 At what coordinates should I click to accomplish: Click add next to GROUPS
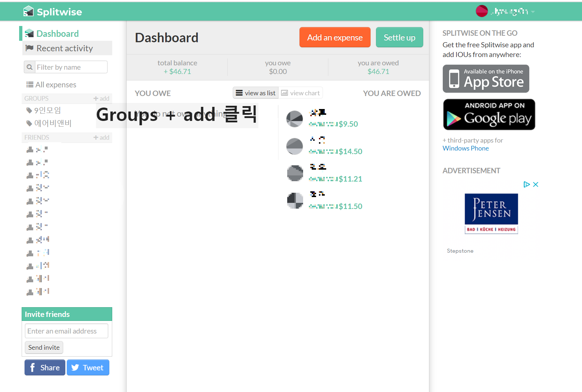[x=101, y=99]
